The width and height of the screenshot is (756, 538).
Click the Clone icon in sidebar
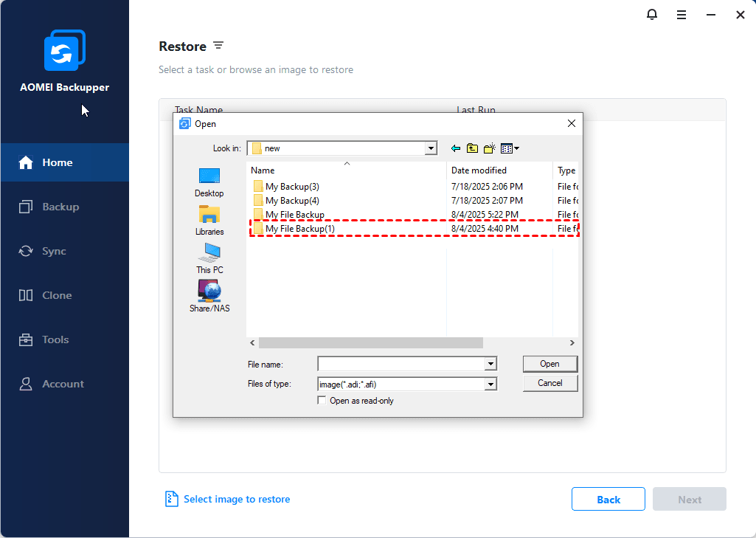coord(26,295)
